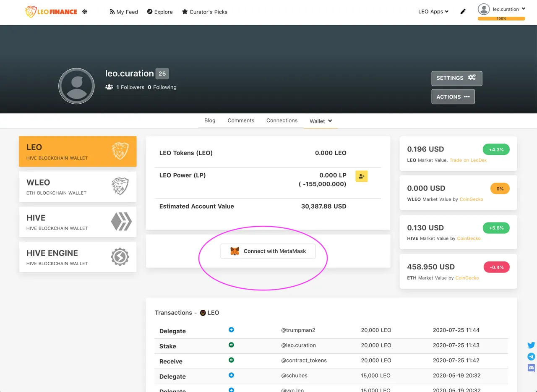Click the +4.3% LEO change badge
This screenshot has width=537, height=392.
496,149
